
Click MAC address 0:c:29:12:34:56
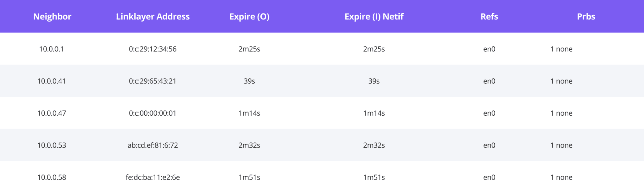click(153, 49)
